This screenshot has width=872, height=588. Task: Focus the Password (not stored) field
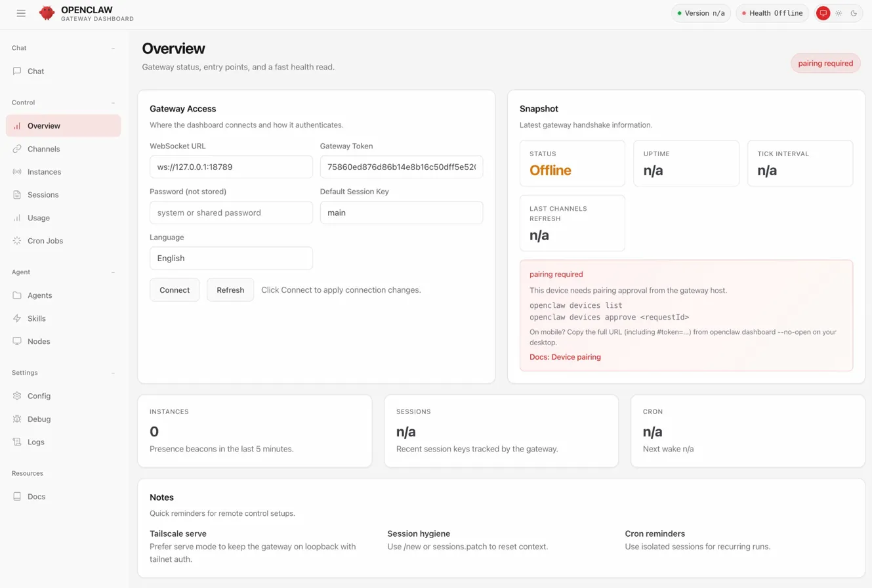click(x=231, y=213)
